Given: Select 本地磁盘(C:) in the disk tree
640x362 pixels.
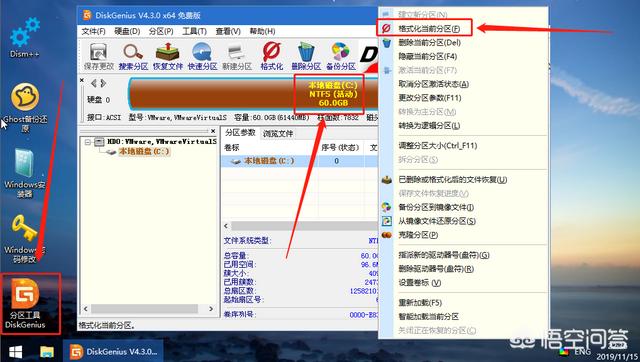Looking at the screenshot, I should (x=144, y=151).
